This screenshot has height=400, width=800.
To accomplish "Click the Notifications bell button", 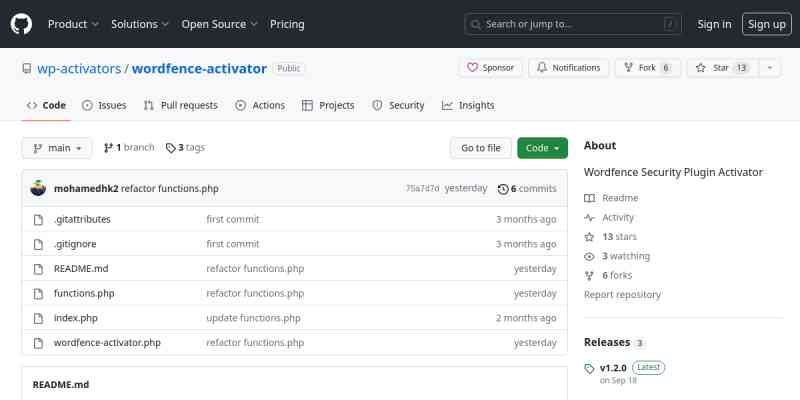I will [568, 68].
